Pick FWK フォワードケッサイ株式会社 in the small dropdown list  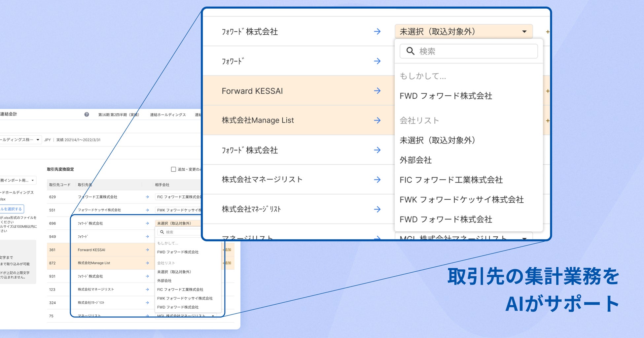pyautogui.click(x=185, y=298)
